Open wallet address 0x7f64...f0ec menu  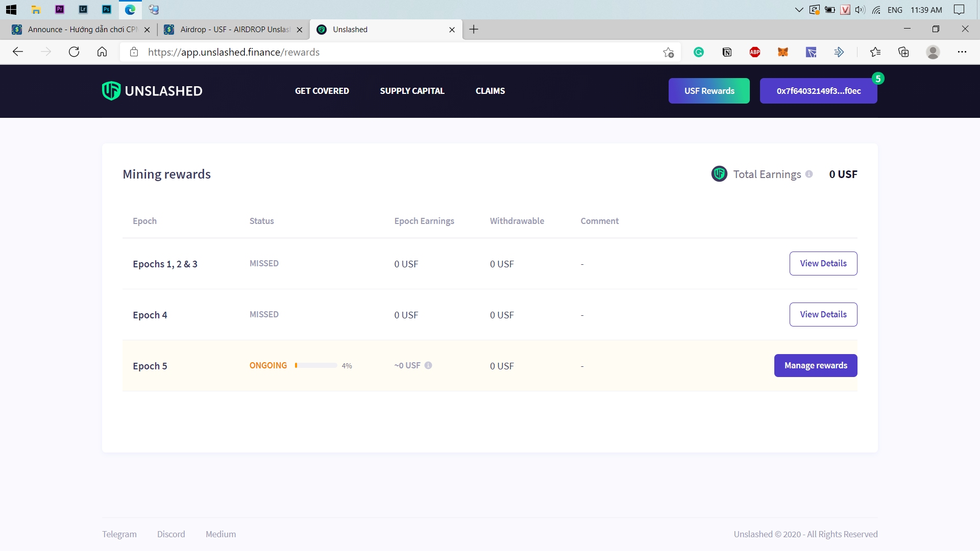tap(818, 91)
